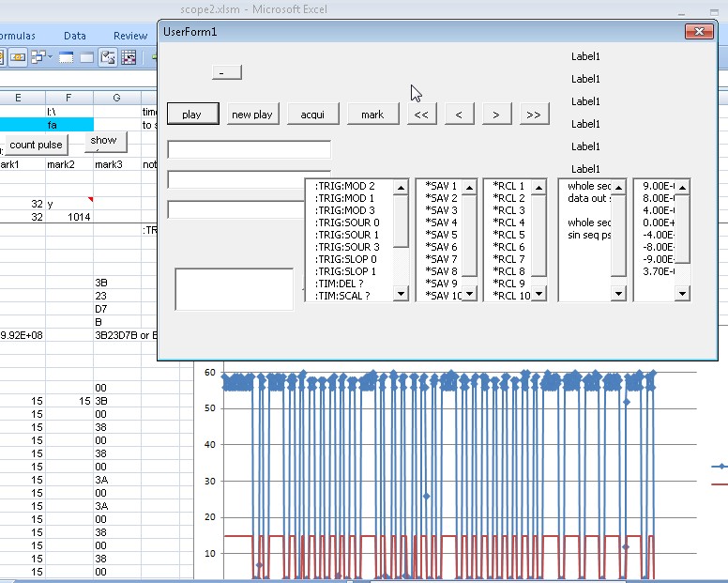Close the UserForm1 dialog

698,32
